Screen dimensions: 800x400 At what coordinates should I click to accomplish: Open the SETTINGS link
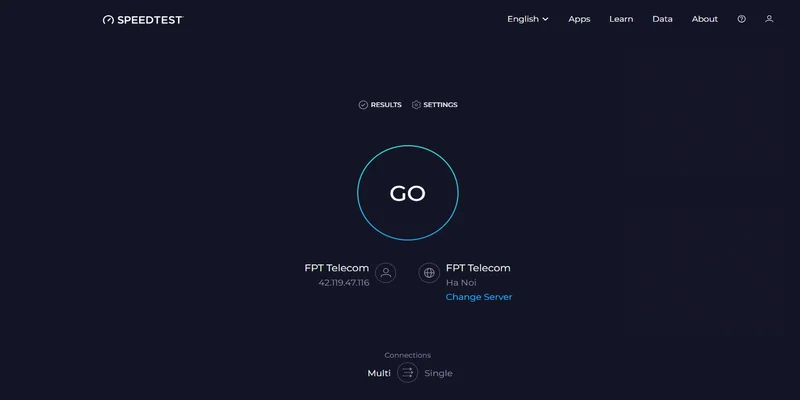click(440, 105)
